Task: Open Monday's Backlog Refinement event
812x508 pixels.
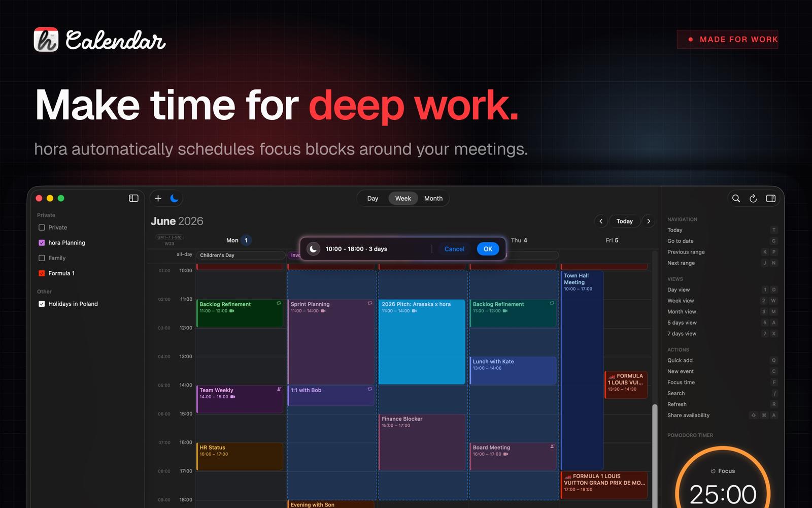Action: click(x=240, y=313)
